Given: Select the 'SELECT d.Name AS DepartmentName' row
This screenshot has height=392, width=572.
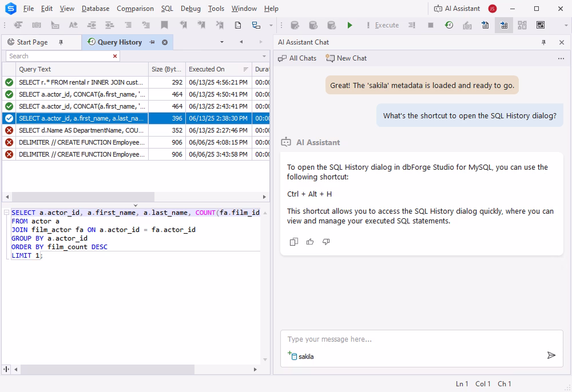Looking at the screenshot, I should [x=136, y=130].
